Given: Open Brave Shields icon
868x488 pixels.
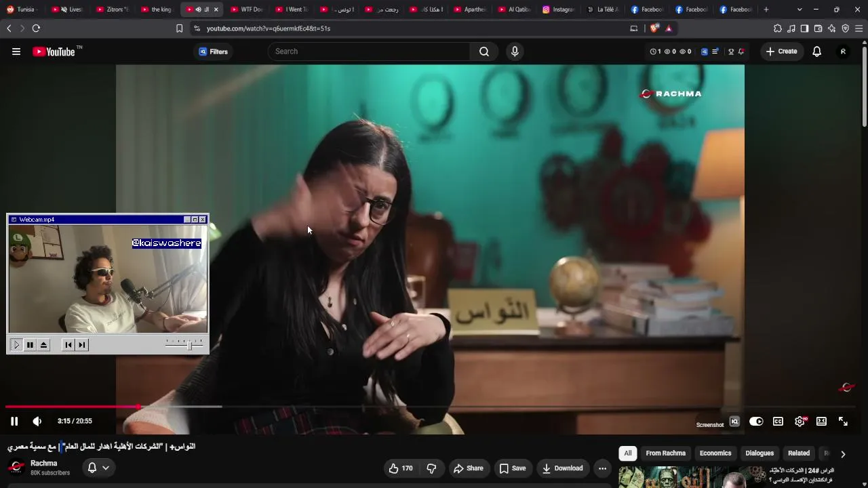Looking at the screenshot, I should pos(654,28).
